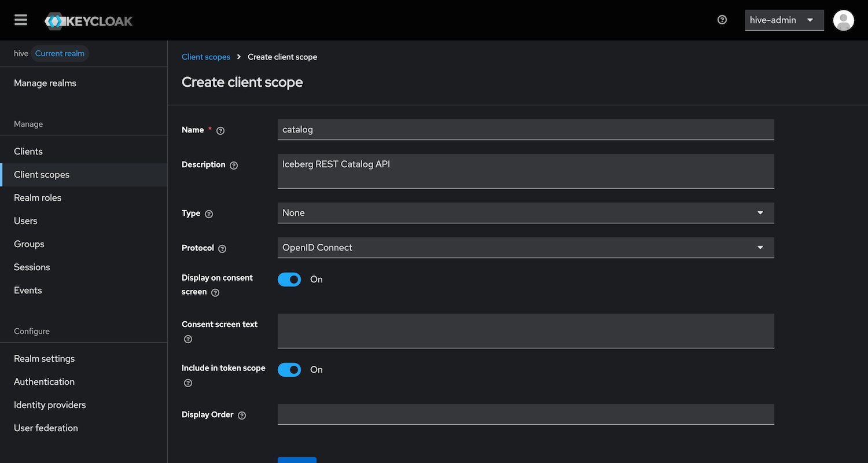868x463 pixels.
Task: Show help tooltip for Name field
Action: click(220, 131)
